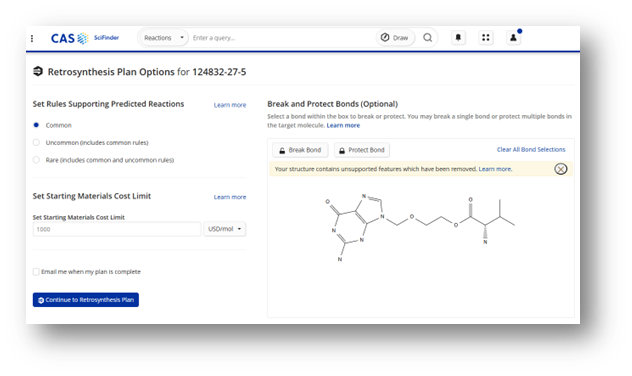
Task: Open Learn more under Break and Protect Bonds
Action: coord(343,125)
